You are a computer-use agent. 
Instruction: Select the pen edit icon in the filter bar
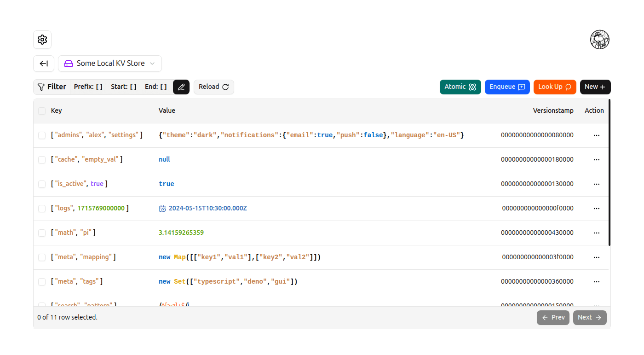point(181,87)
